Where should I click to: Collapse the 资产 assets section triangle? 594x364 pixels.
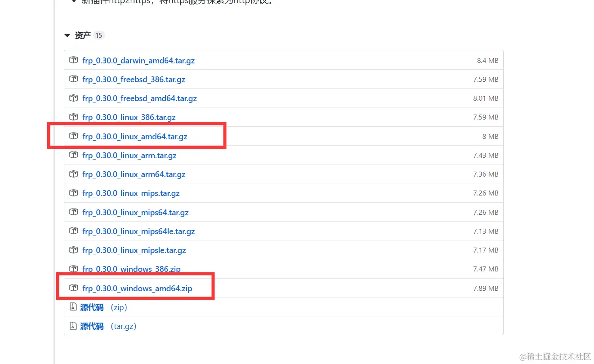(x=67, y=35)
